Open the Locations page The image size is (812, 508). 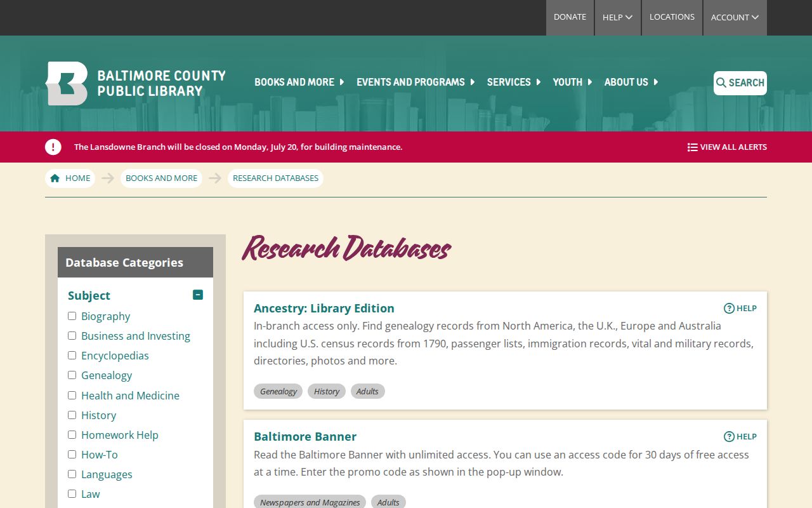click(x=672, y=18)
